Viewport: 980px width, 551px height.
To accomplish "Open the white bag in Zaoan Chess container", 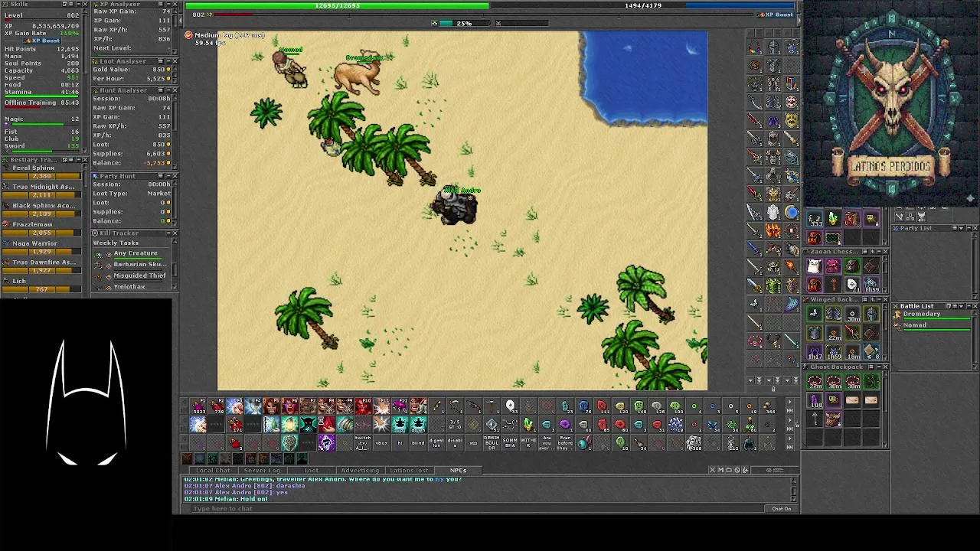I will tap(814, 266).
